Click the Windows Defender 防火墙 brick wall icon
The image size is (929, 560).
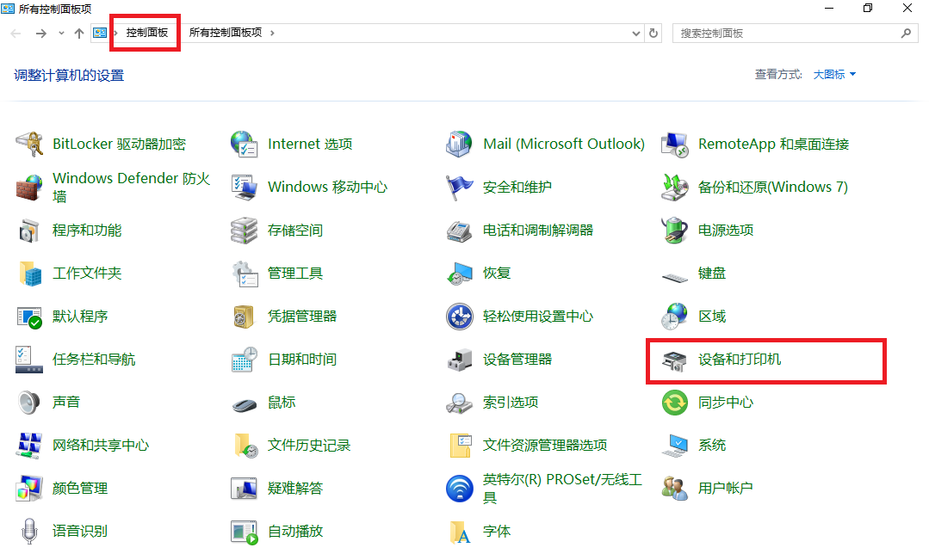(29, 187)
